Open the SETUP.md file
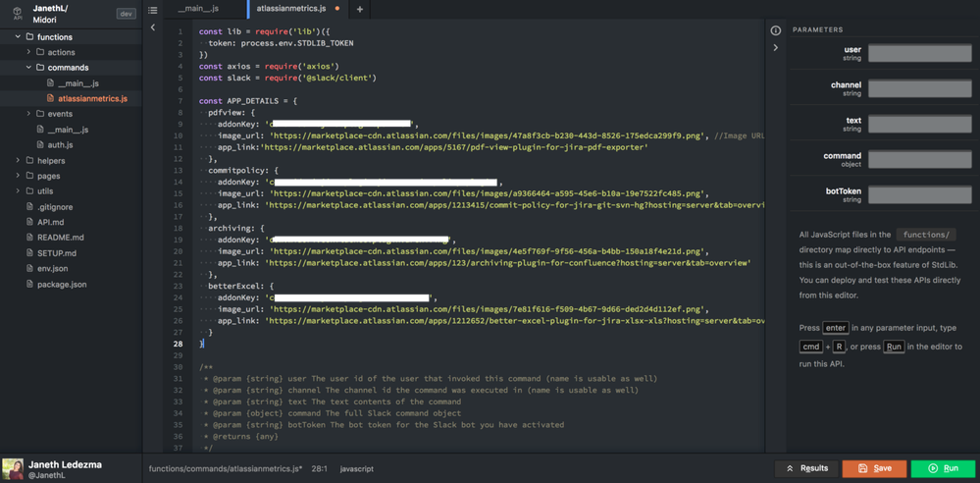The height and width of the screenshot is (483, 980). click(57, 253)
